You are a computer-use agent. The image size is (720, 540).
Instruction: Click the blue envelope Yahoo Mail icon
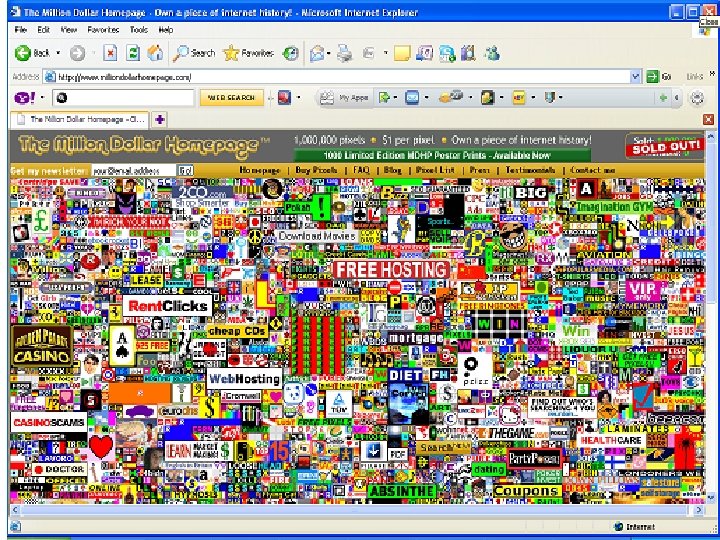[412, 97]
